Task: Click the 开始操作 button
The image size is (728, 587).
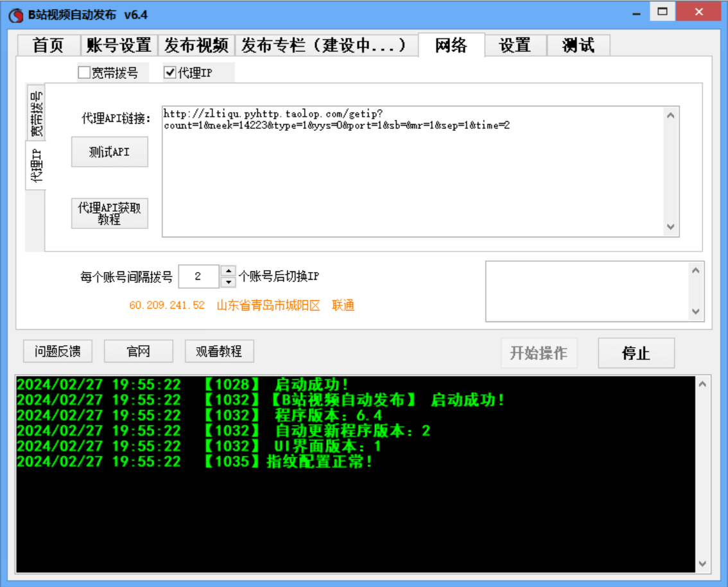Action: pyautogui.click(x=539, y=353)
